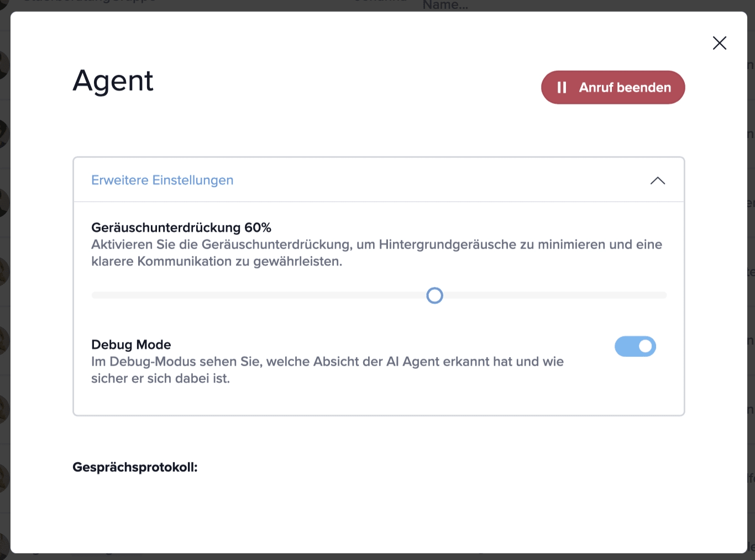End the call via Anruf beenden text
The image size is (755, 560).
click(625, 87)
